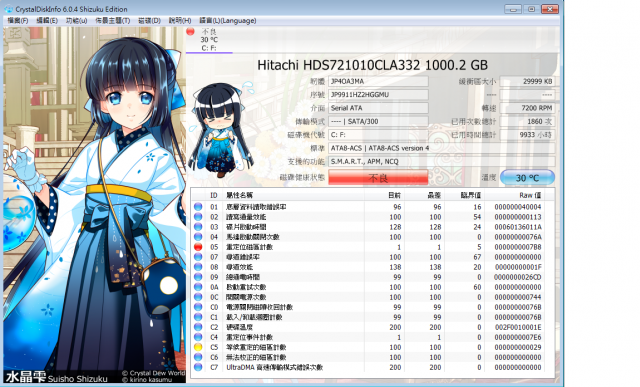Click the CrystalDiskInfo title bar app icon
This screenshot has height=387, width=640.
(x=9, y=9)
